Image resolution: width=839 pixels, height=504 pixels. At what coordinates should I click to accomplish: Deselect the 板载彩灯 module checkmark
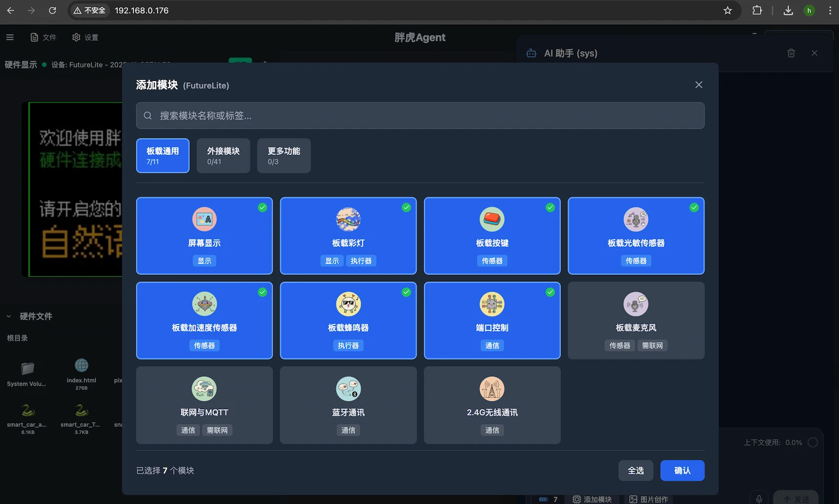coord(406,207)
